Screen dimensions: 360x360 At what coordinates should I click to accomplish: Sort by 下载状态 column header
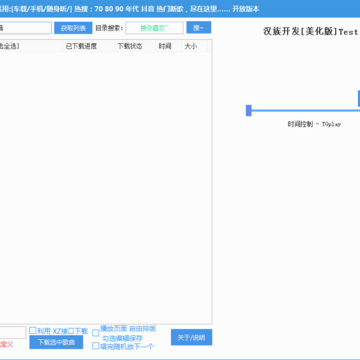click(x=135, y=46)
